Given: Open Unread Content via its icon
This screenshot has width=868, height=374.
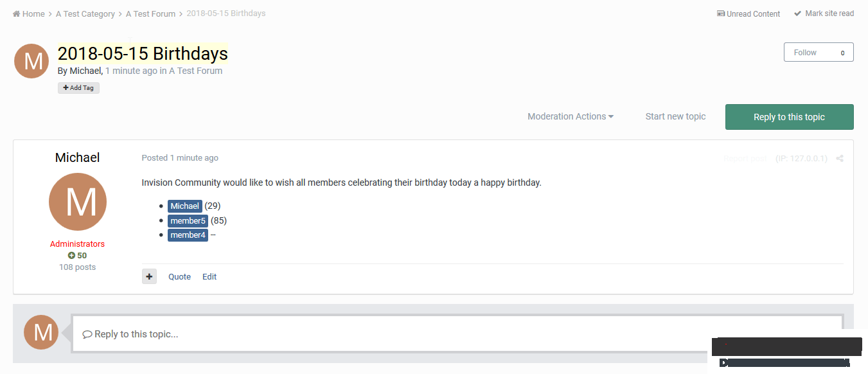Looking at the screenshot, I should (722, 13).
